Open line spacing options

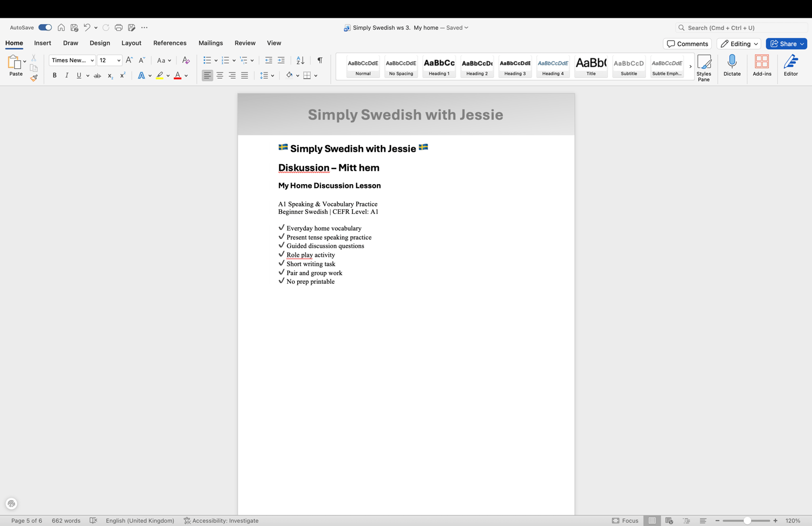coord(264,76)
